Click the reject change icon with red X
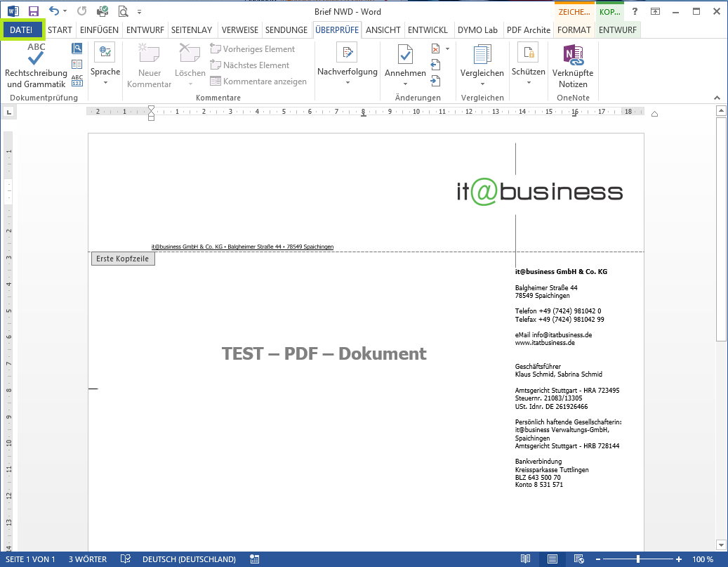This screenshot has width=728, height=567. coord(435,48)
